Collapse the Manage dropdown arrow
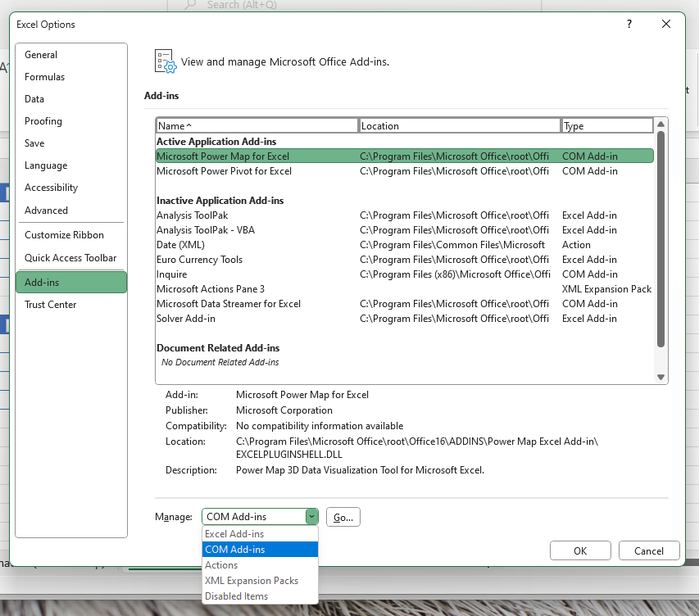Viewport: 699px width, 616px height. (311, 517)
